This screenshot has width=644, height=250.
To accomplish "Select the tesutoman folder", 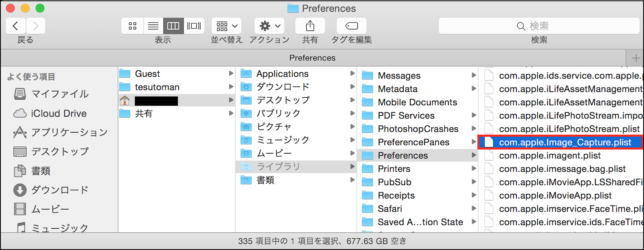I will tap(157, 87).
